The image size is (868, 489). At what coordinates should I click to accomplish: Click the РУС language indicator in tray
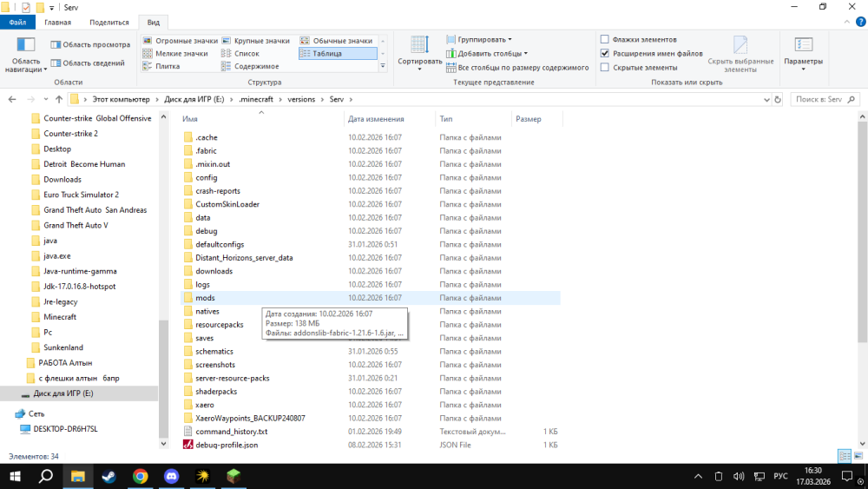click(780, 476)
